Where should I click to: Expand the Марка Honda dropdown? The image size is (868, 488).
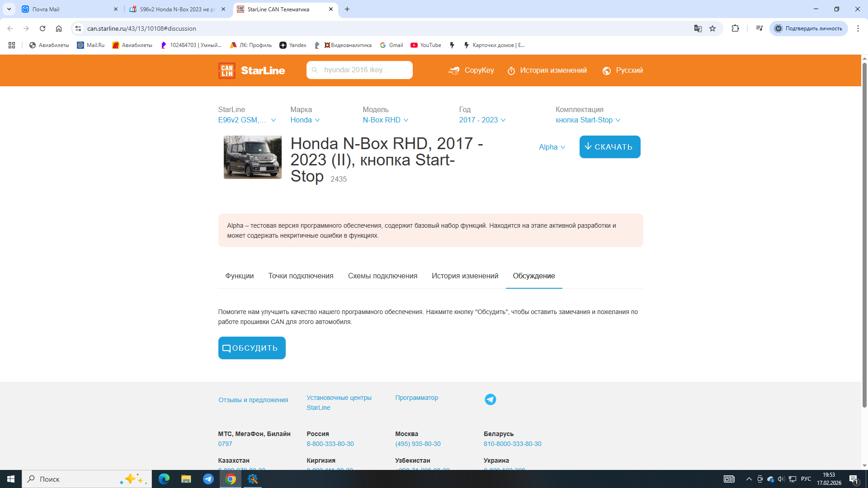click(x=305, y=120)
